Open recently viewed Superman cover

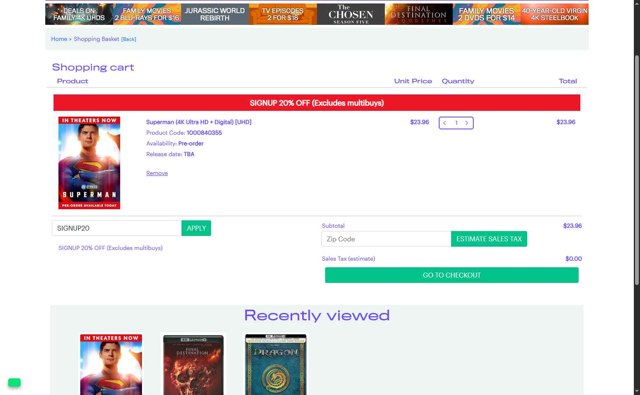111,364
